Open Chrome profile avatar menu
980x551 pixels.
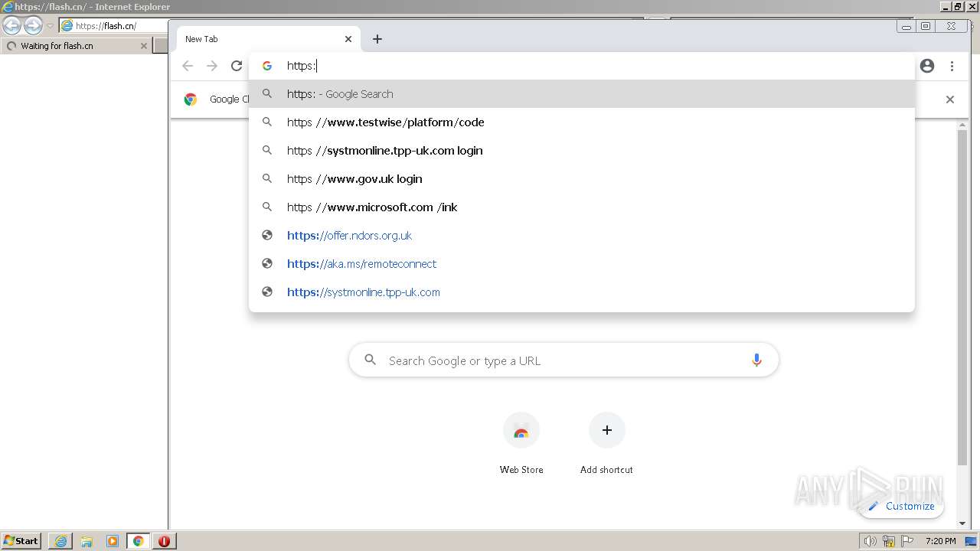point(927,66)
